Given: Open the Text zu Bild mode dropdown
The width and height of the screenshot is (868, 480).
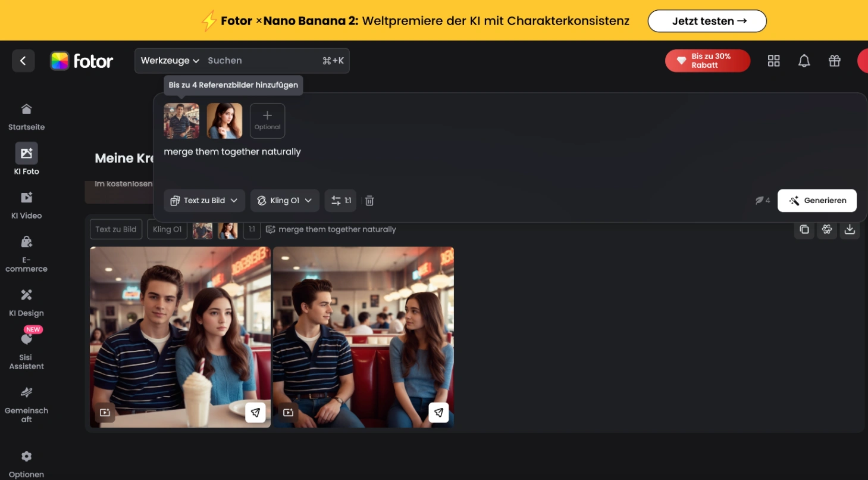Looking at the screenshot, I should [x=204, y=201].
